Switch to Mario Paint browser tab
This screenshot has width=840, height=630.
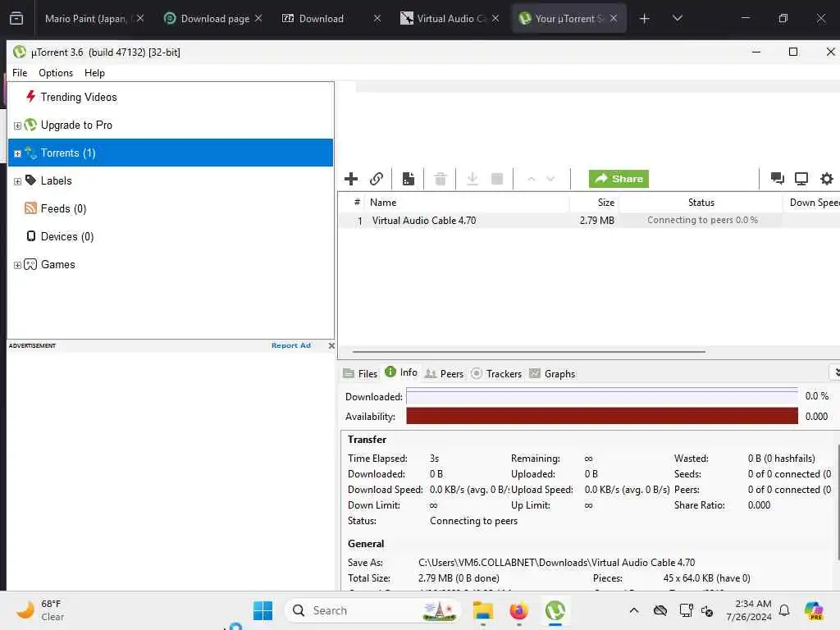click(x=94, y=18)
